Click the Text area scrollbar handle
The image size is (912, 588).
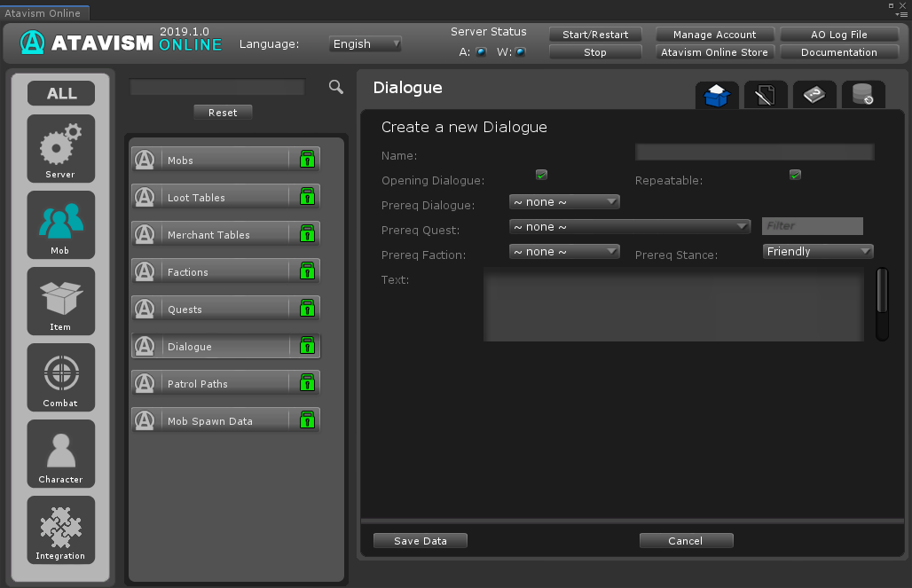point(882,291)
